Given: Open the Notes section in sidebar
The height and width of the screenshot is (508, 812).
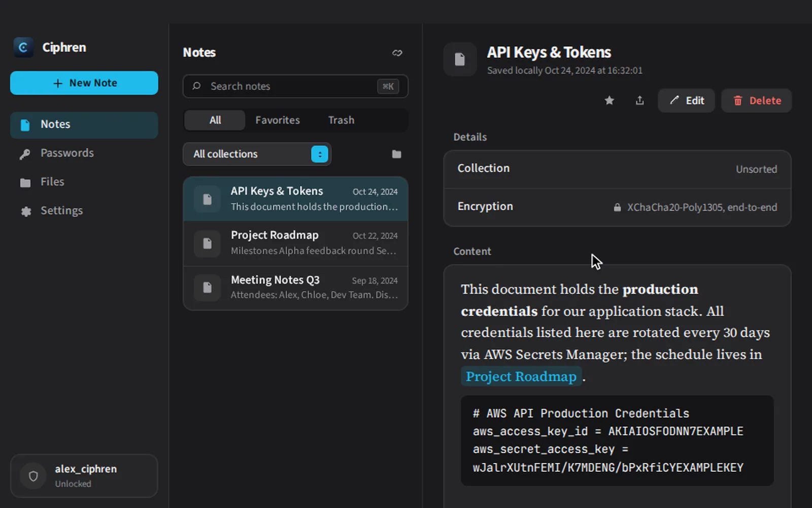Looking at the screenshot, I should (x=84, y=125).
